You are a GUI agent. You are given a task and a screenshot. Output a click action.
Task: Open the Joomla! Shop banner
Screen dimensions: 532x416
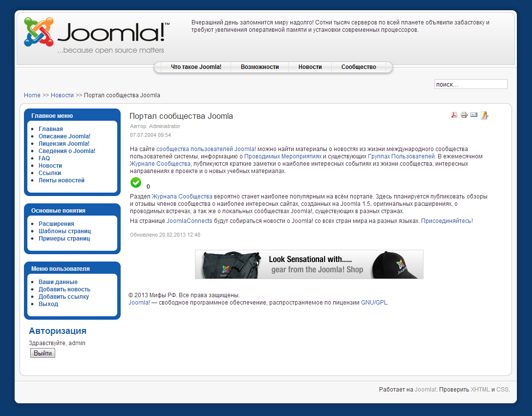click(x=309, y=264)
